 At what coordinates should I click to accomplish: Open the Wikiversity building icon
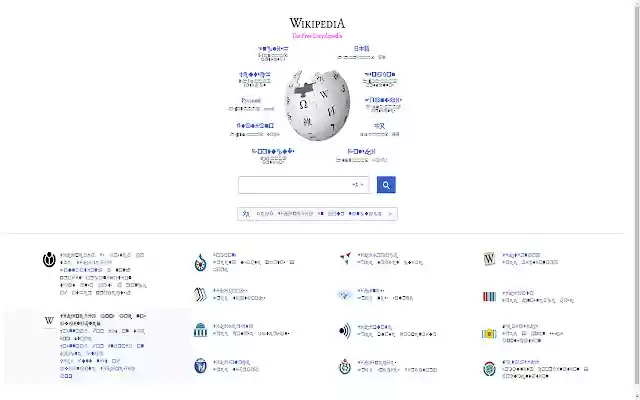click(x=200, y=330)
